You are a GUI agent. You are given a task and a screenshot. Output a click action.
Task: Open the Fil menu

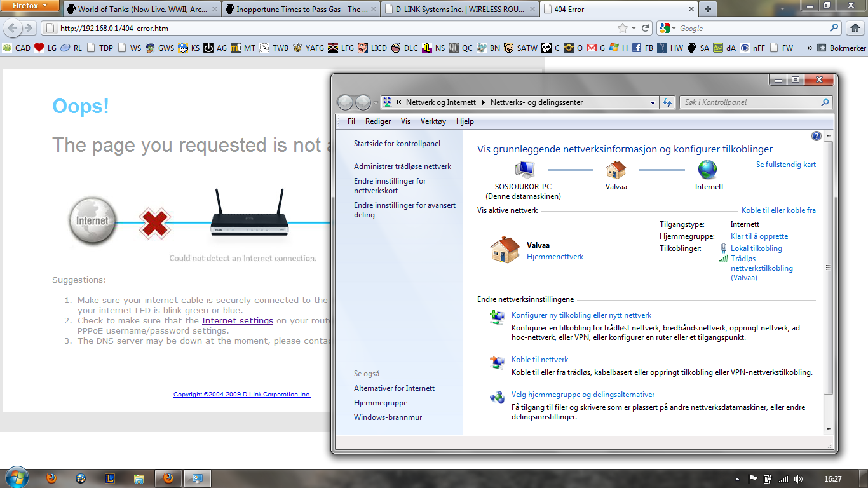[351, 121]
